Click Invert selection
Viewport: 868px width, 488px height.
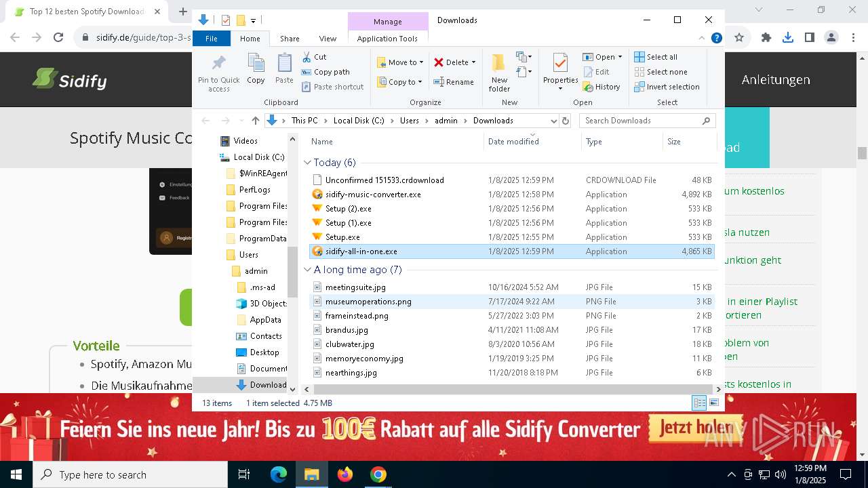[667, 87]
